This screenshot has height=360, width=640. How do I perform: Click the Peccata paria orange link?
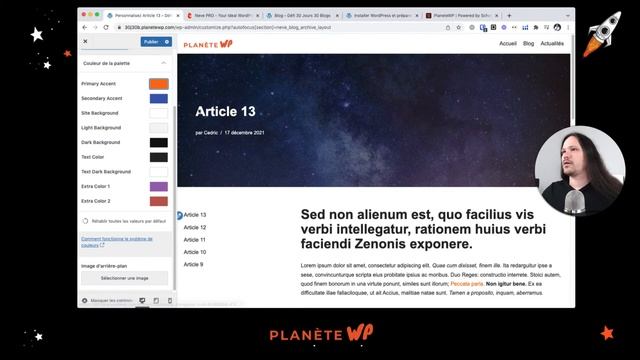(467, 284)
